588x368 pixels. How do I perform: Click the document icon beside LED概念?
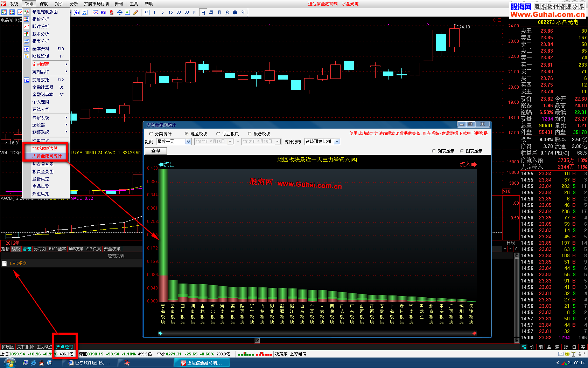(5, 264)
